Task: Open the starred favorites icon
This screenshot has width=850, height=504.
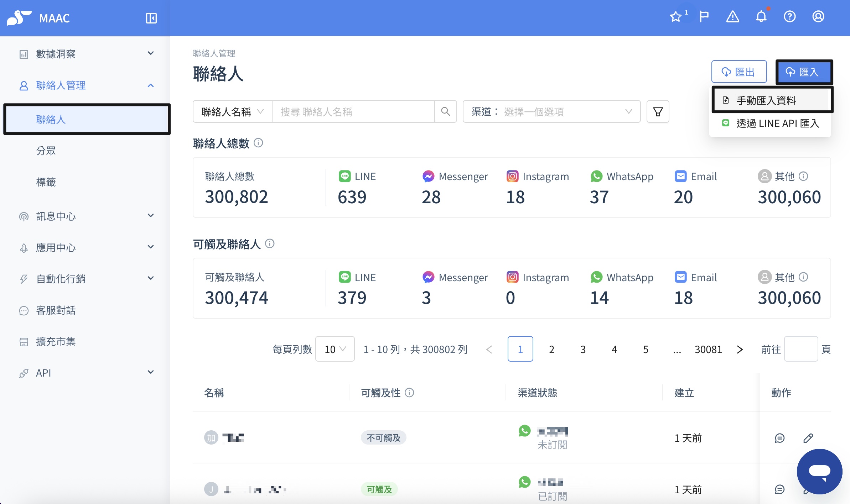Action: coord(676,17)
